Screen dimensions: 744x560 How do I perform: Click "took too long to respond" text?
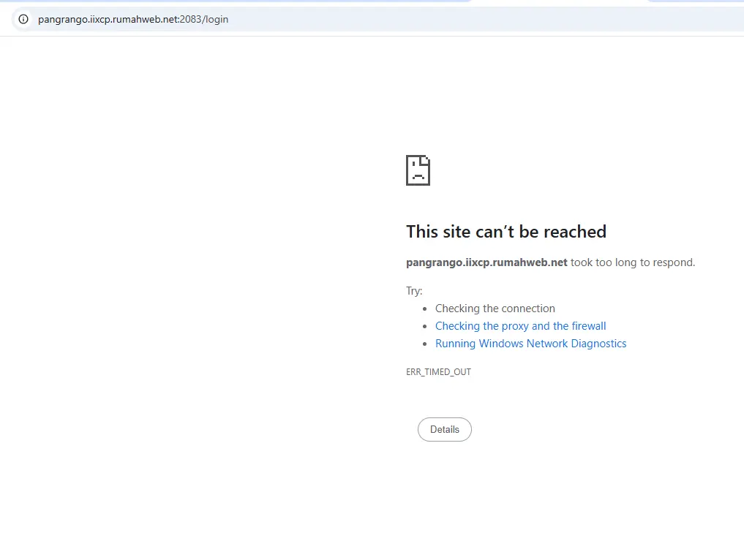(633, 262)
